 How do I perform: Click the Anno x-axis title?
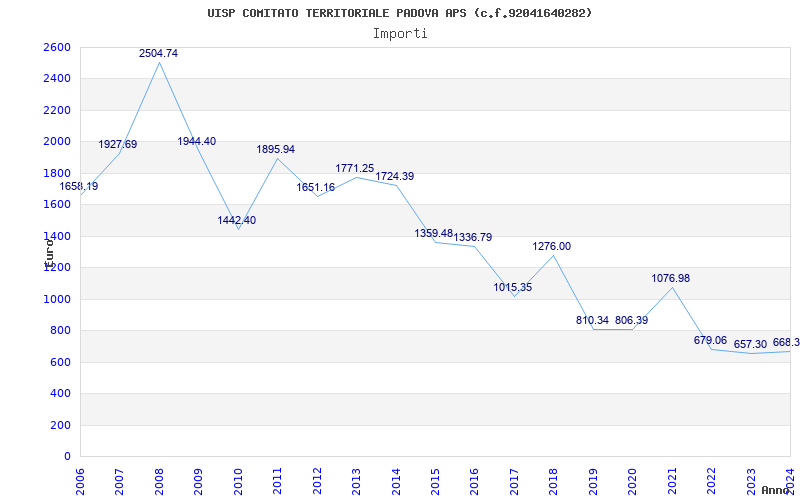pyautogui.click(x=776, y=490)
